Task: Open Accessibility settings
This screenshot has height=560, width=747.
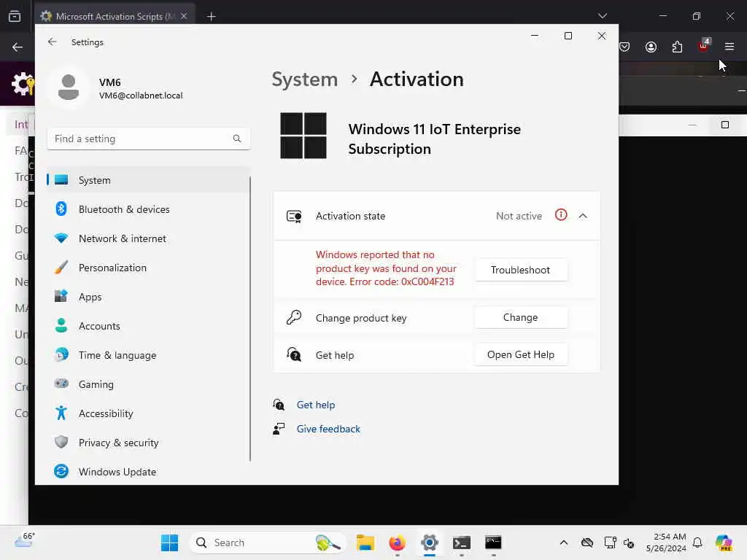Action: pyautogui.click(x=148, y=413)
